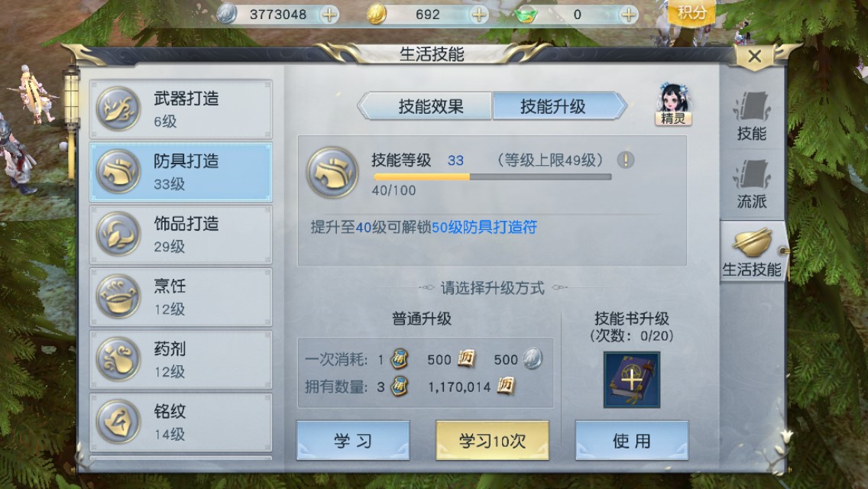This screenshot has width=868, height=489.
Task: Add silver coins with plus button
Action: click(x=329, y=15)
